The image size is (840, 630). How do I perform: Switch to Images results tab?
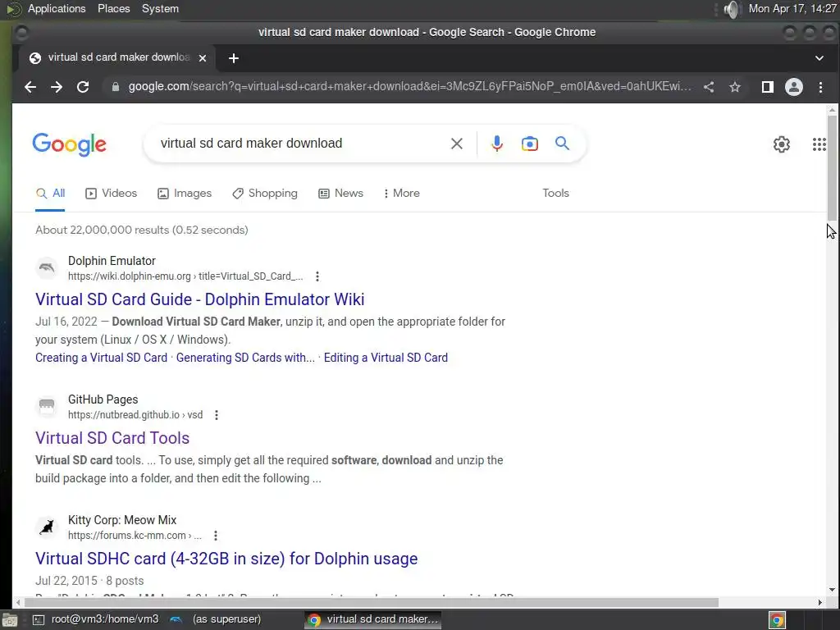(185, 194)
